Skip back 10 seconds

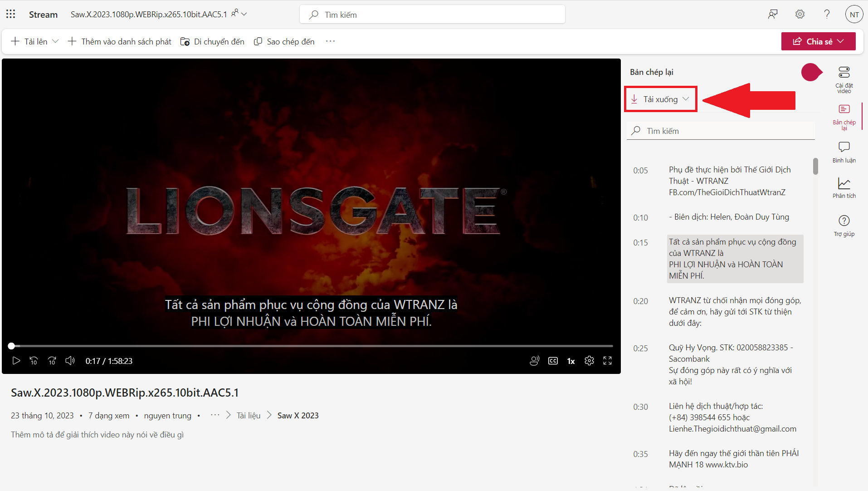click(x=34, y=361)
